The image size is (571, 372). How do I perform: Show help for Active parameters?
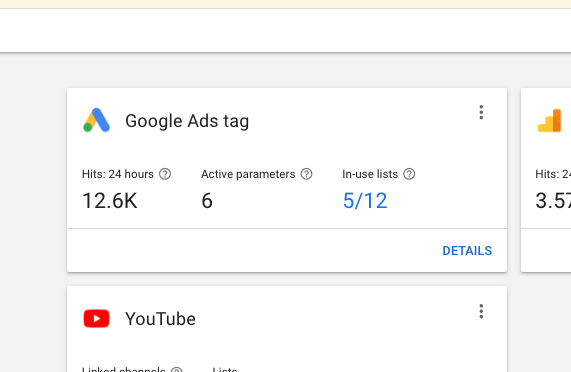click(307, 174)
